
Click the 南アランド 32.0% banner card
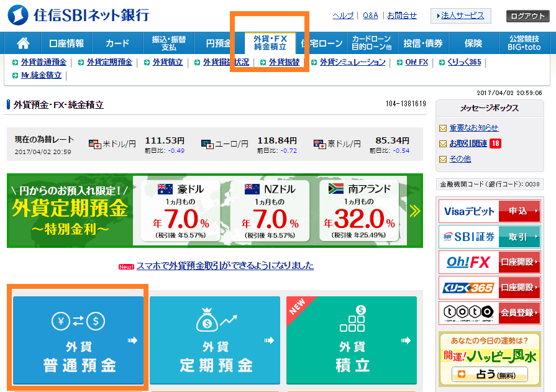coord(359,211)
